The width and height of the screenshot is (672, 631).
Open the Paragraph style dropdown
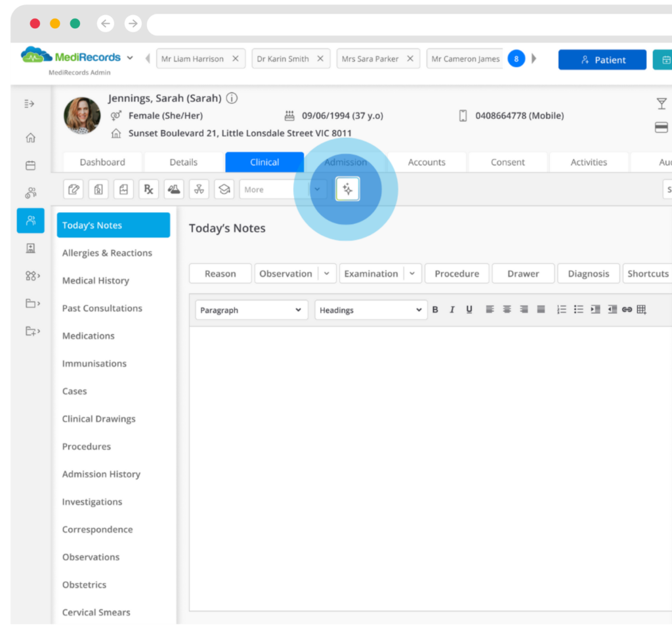pos(251,310)
